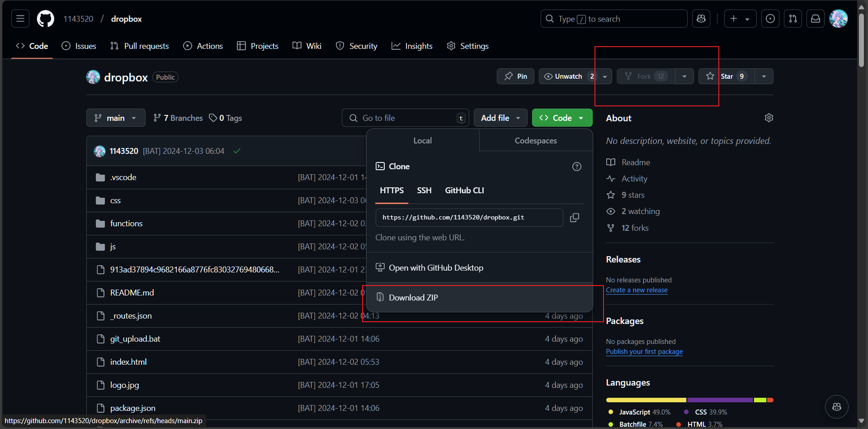Click the user profile avatar
The height and width of the screenshot is (429, 868).
839,19
